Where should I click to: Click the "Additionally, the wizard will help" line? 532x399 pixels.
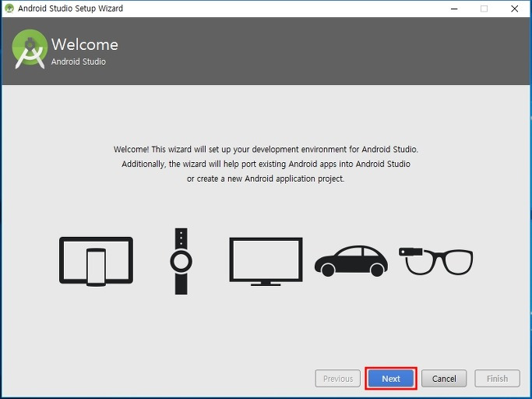tap(266, 164)
